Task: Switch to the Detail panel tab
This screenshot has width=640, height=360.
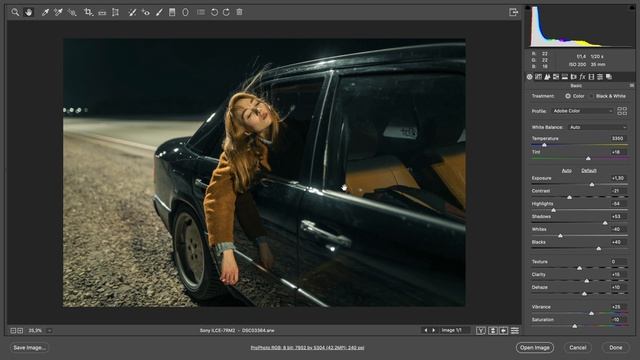Action: (x=547, y=77)
